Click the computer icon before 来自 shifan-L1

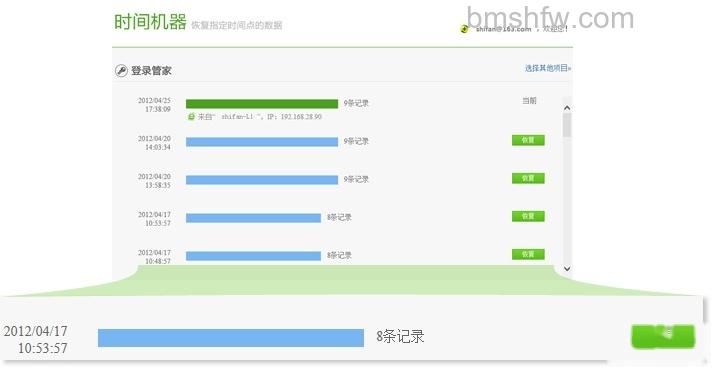(191, 117)
